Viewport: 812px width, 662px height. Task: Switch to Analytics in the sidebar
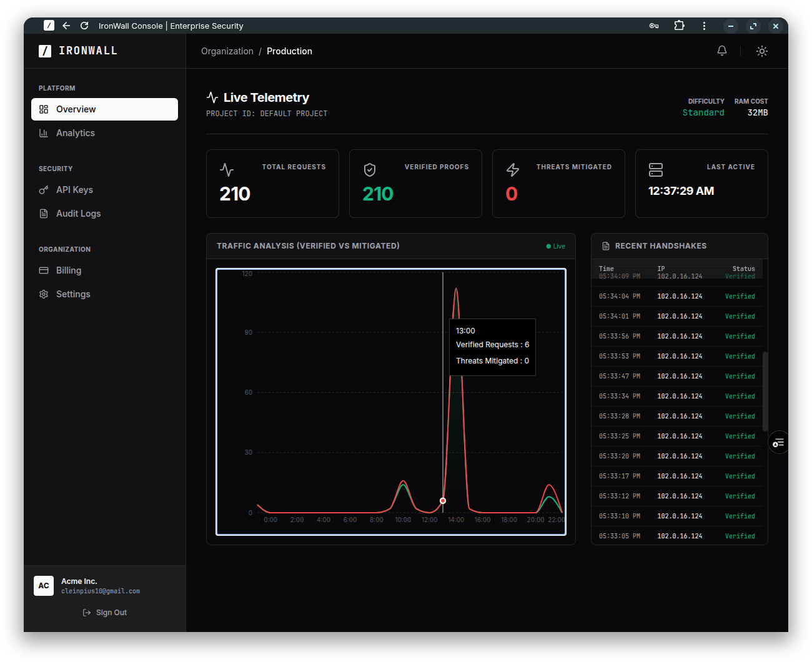point(75,133)
